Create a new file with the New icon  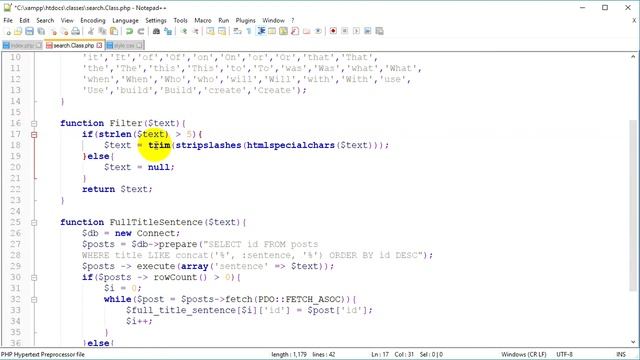(x=7, y=31)
